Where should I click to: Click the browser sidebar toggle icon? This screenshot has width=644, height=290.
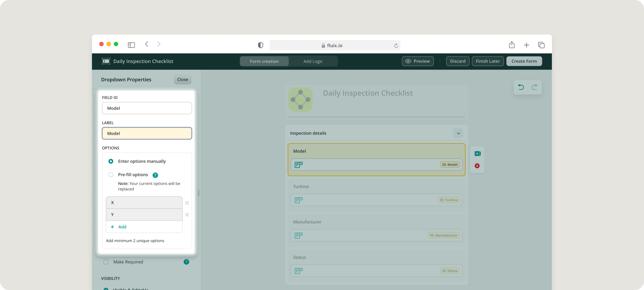(x=131, y=45)
